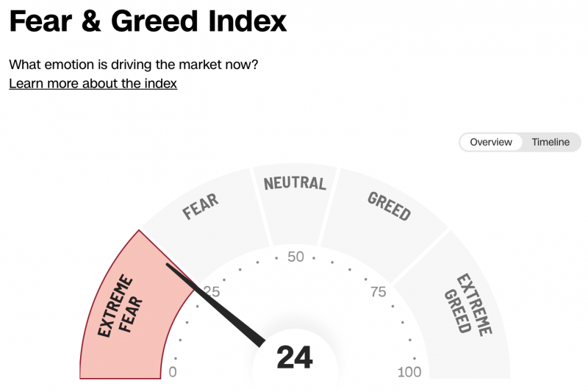
Task: Open the 'Learn more about the index' link
Action: [x=93, y=84]
